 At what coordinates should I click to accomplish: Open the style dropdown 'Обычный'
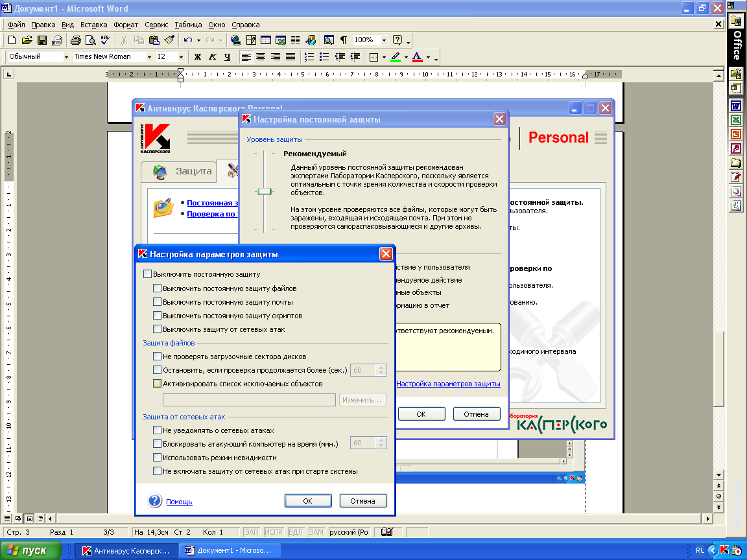tap(66, 57)
